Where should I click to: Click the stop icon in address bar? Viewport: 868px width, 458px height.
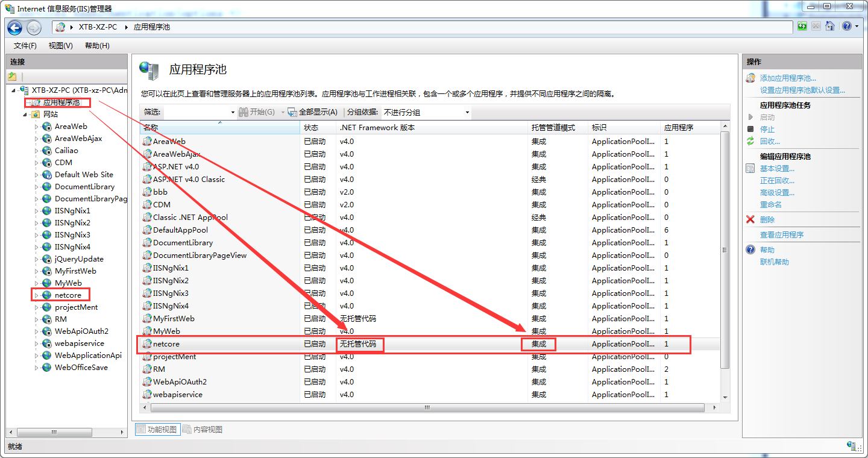click(816, 27)
